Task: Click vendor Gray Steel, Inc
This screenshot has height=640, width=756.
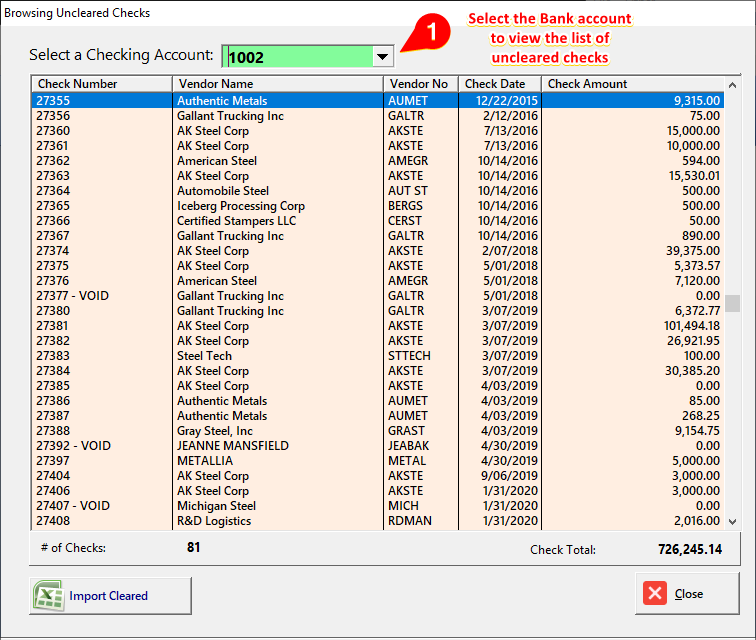Action: (215, 431)
